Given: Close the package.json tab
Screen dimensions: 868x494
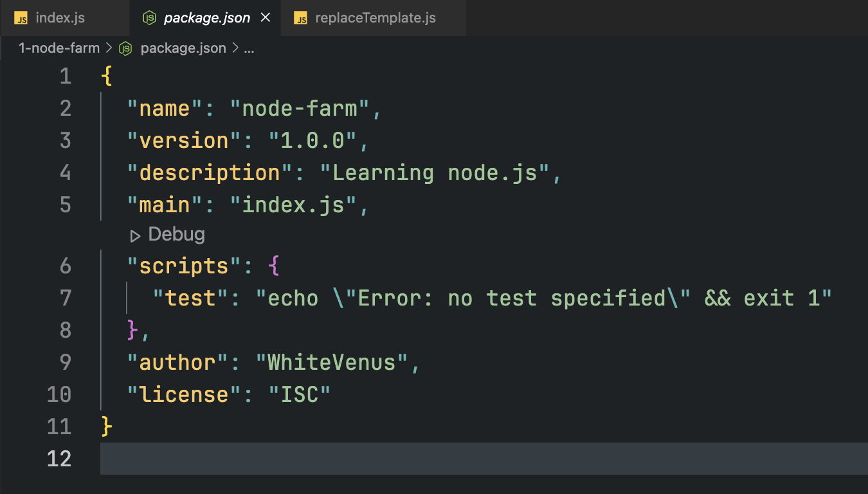Looking at the screenshot, I should [265, 18].
